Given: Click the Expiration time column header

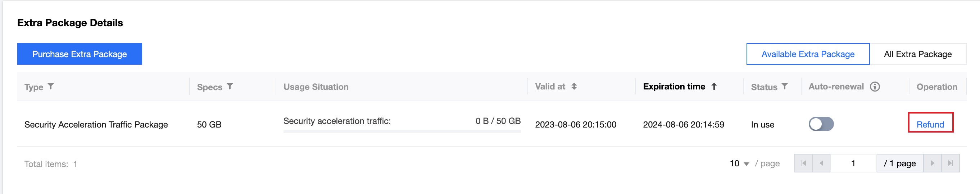Looking at the screenshot, I should click(674, 87).
